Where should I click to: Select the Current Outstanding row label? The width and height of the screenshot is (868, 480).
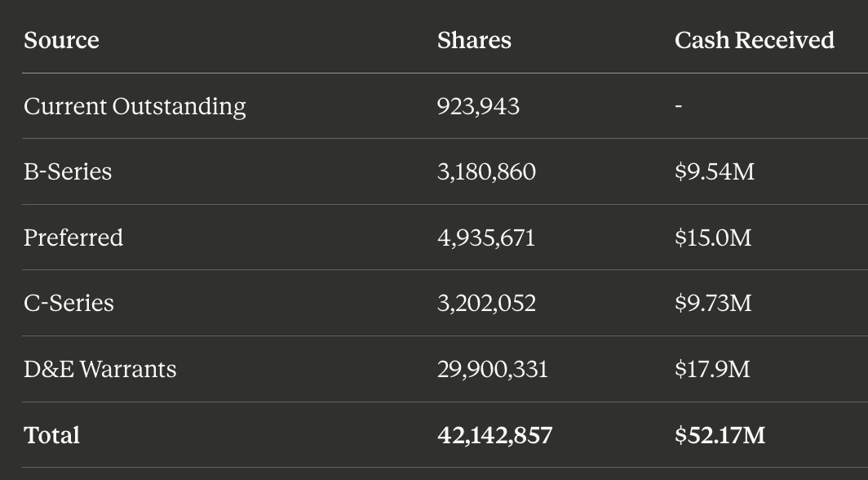click(x=135, y=106)
